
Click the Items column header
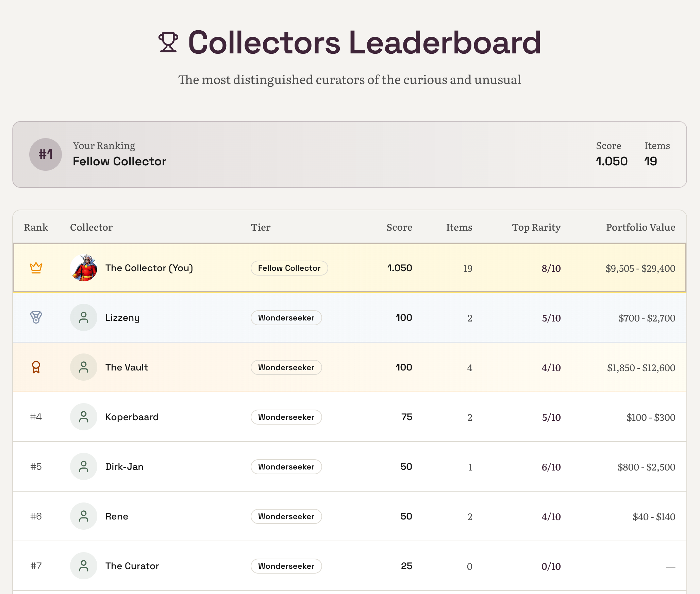coord(459,227)
